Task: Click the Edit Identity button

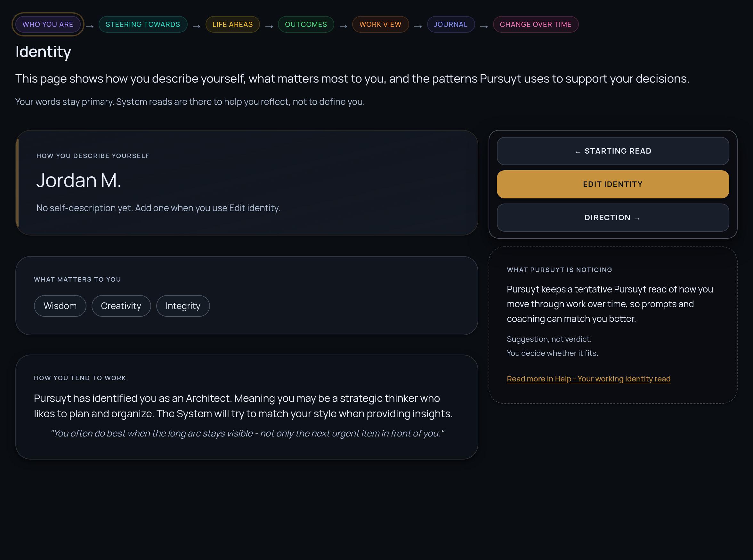Action: (612, 184)
